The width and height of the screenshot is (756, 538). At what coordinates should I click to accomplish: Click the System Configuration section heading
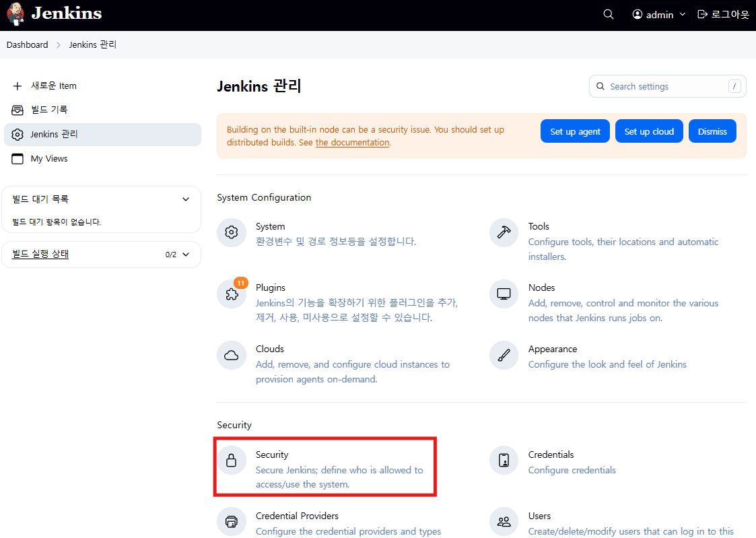pos(264,198)
